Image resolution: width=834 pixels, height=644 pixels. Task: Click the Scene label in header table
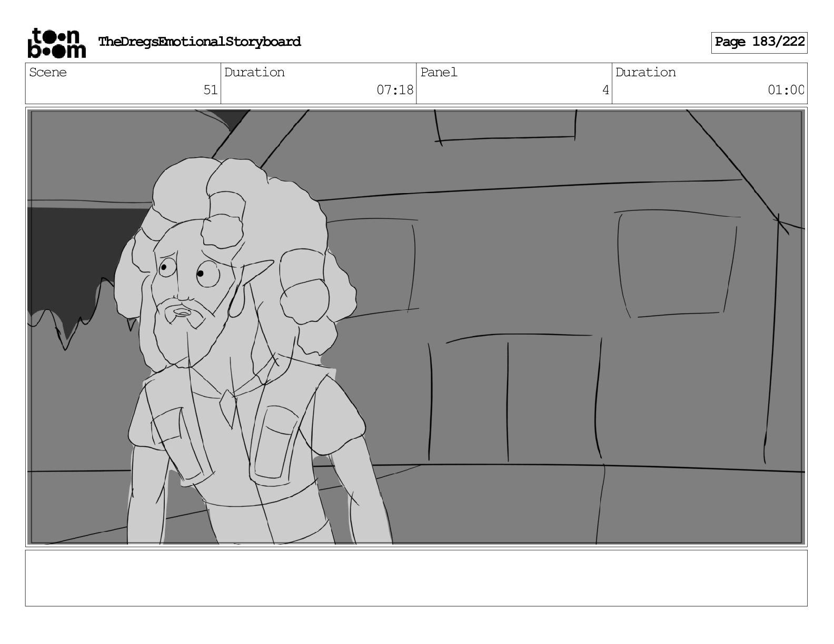[x=48, y=73]
